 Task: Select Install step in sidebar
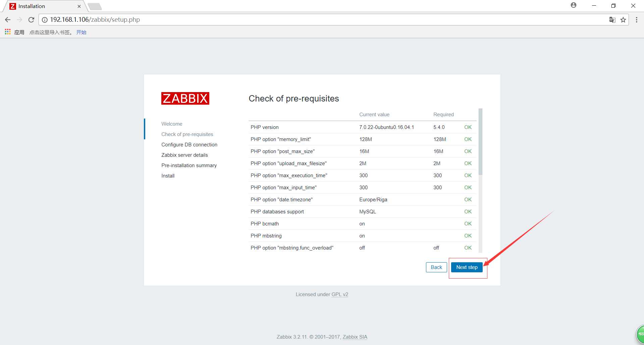(168, 176)
